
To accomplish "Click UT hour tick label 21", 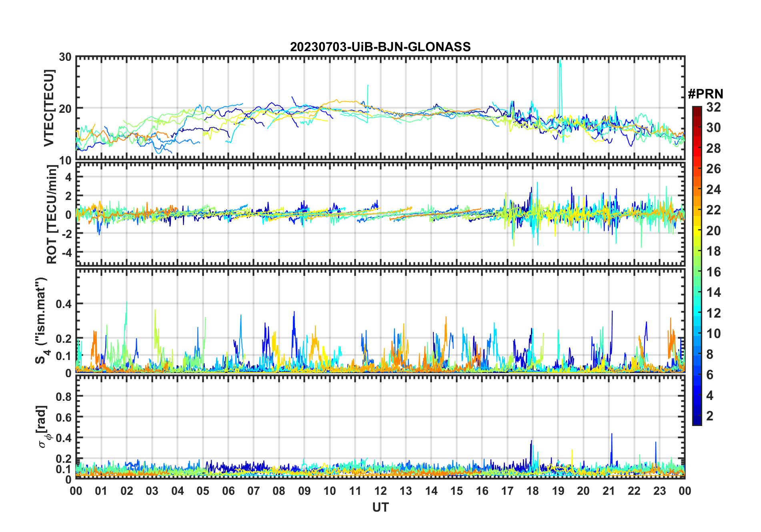I will pyautogui.click(x=609, y=491).
